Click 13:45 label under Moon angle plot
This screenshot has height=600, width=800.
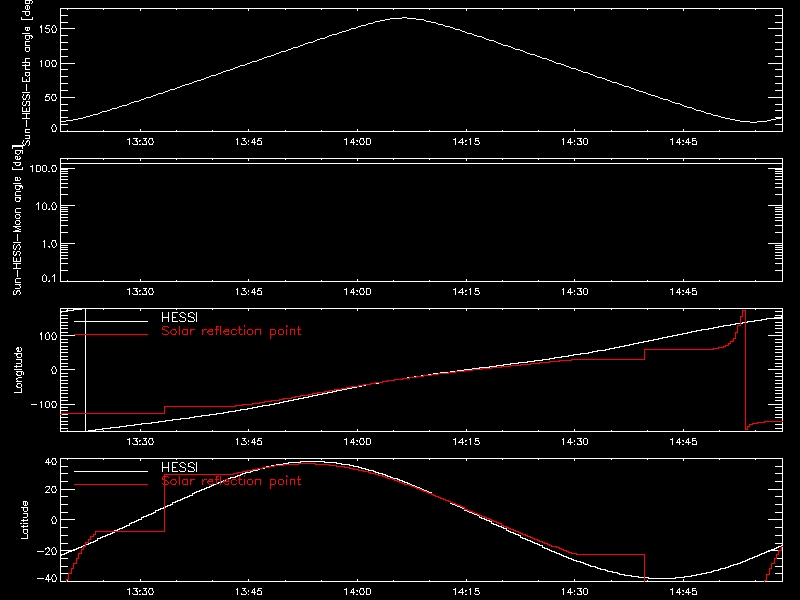(x=249, y=291)
